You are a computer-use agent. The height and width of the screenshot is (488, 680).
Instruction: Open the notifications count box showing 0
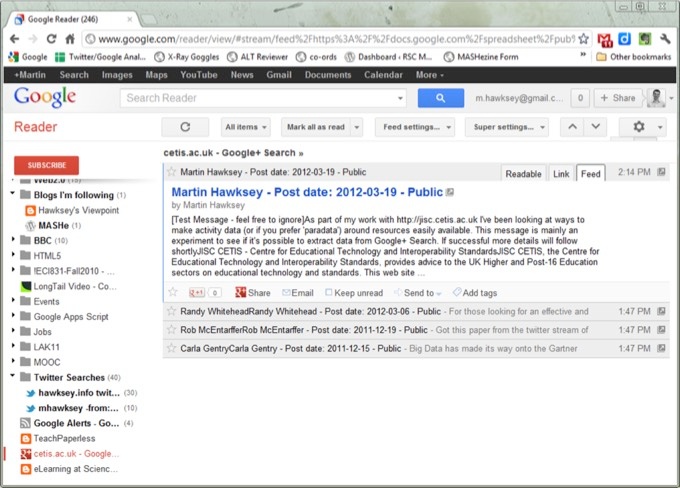(x=580, y=98)
